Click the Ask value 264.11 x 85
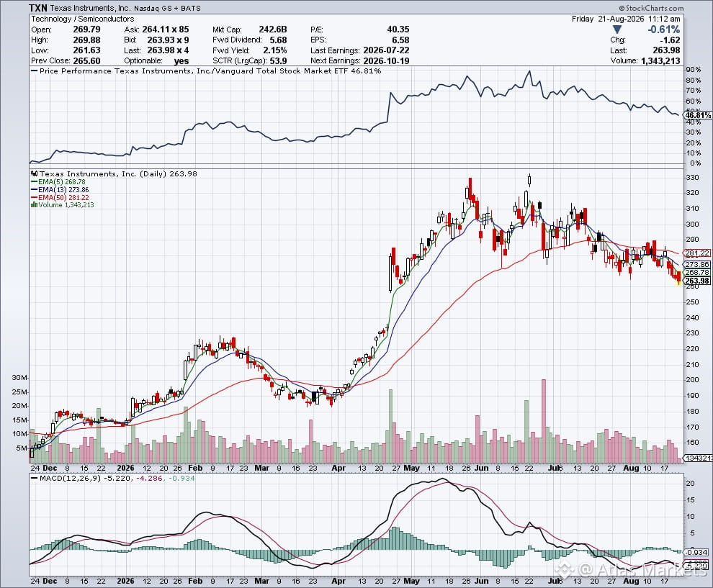The width and height of the screenshot is (713, 588). coord(166,30)
